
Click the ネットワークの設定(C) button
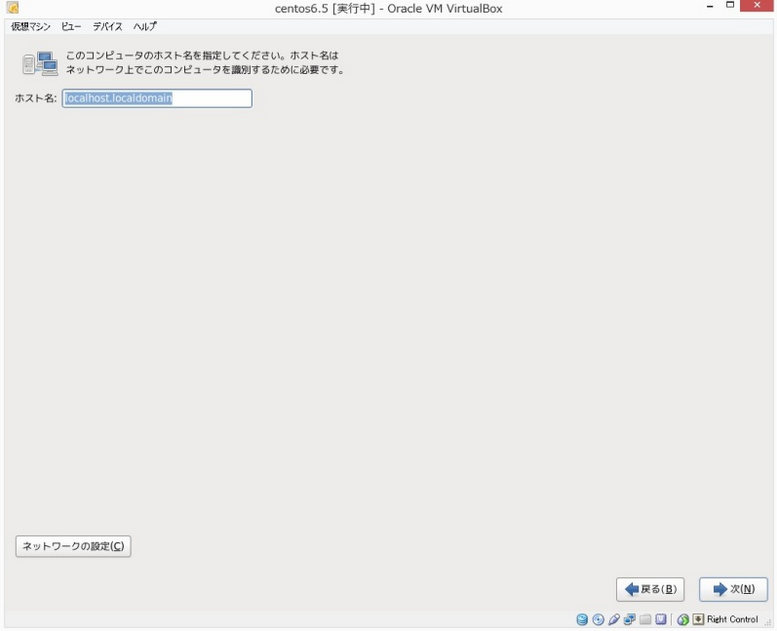73,546
